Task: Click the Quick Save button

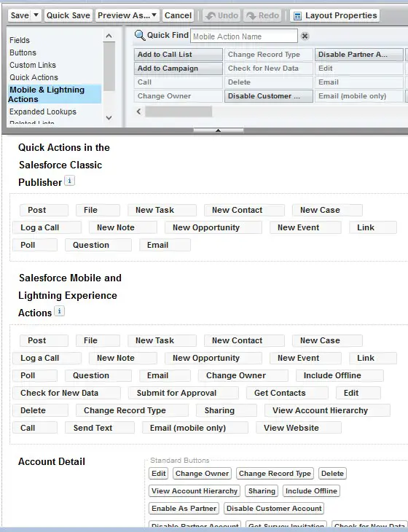Action: (x=68, y=15)
